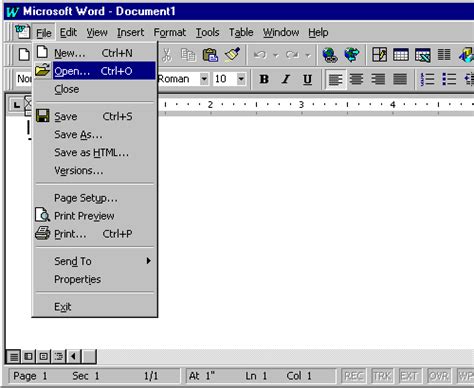The image size is (474, 388).
Task: Click the Numbered list icon
Action: 427,79
